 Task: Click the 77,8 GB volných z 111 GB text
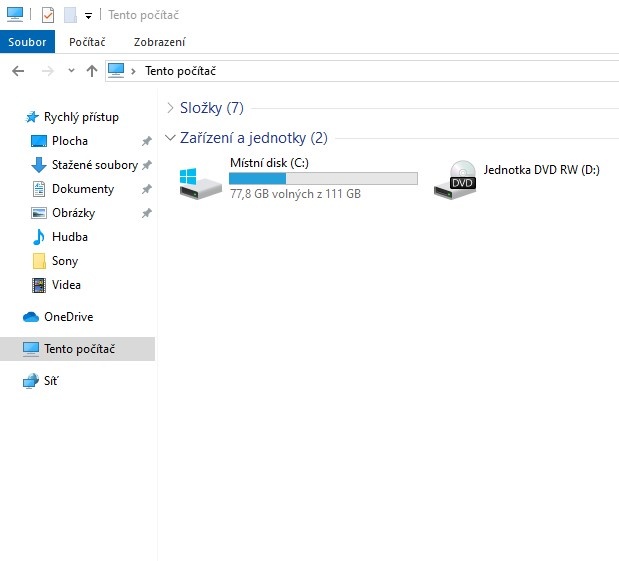tap(295, 194)
